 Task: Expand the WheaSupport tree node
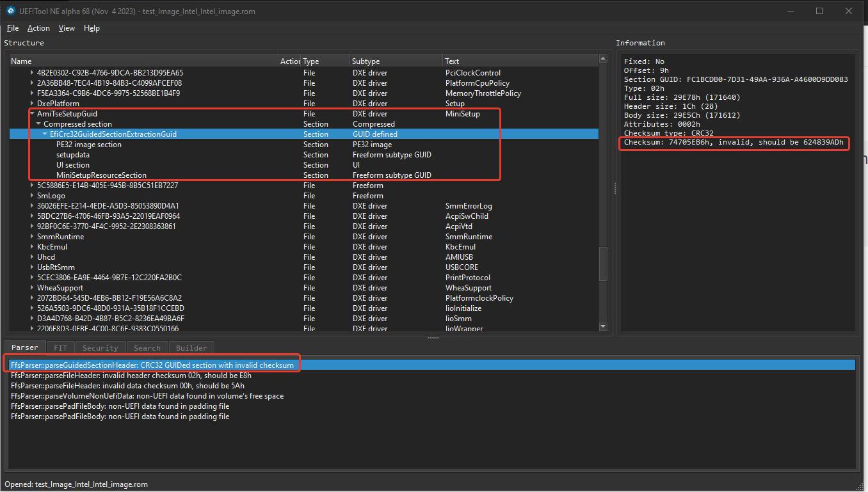[x=33, y=288]
